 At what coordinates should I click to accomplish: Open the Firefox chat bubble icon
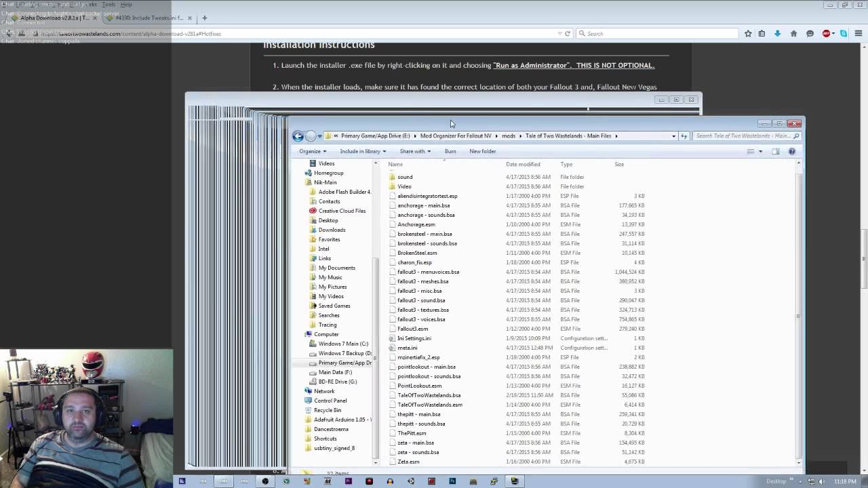[x=810, y=33]
